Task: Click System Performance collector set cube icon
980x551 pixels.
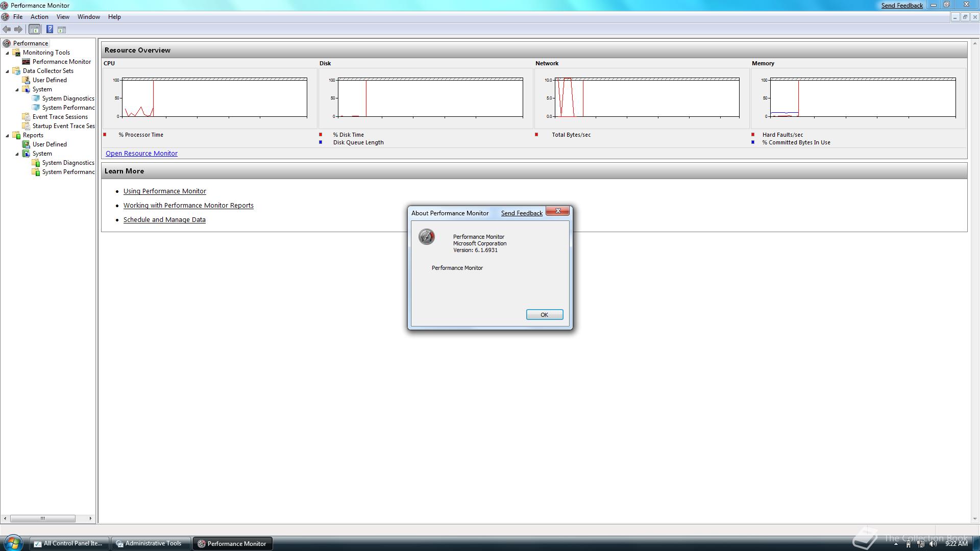Action: 36,108
